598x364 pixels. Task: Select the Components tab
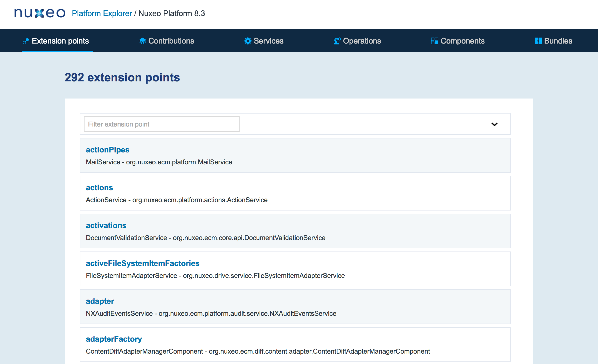[x=458, y=41]
